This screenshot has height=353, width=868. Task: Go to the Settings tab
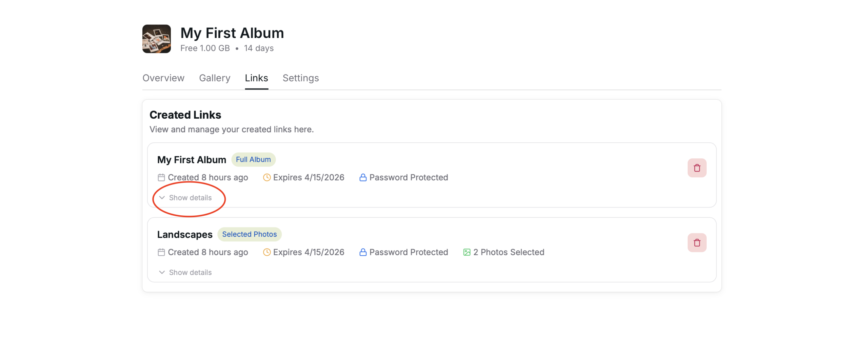coord(300,78)
